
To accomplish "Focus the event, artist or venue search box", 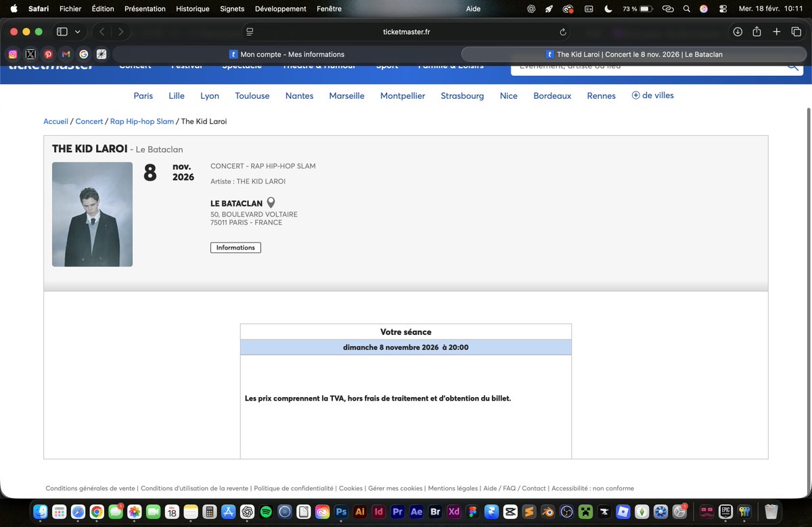I will 647,66.
